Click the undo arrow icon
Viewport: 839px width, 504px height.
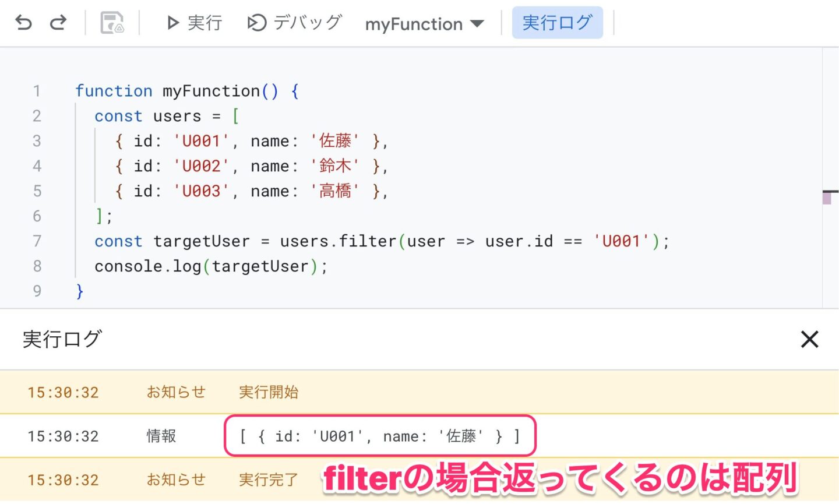(23, 23)
